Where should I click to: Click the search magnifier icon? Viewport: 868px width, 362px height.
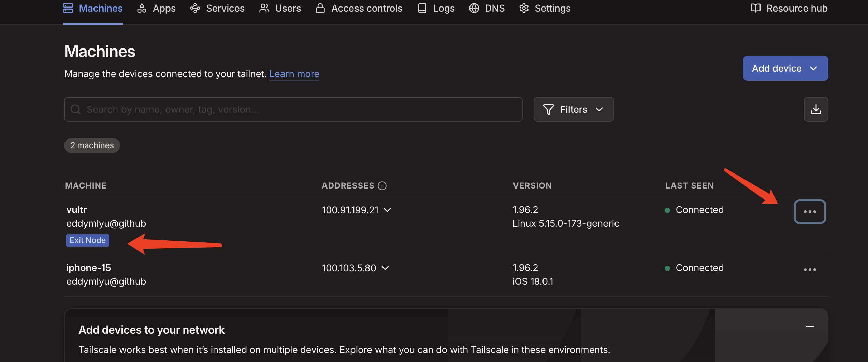(75, 109)
